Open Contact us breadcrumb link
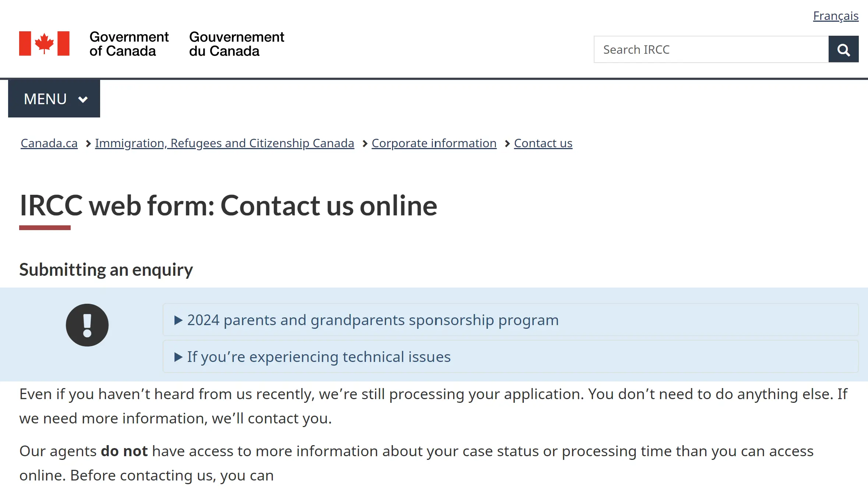 tap(543, 143)
